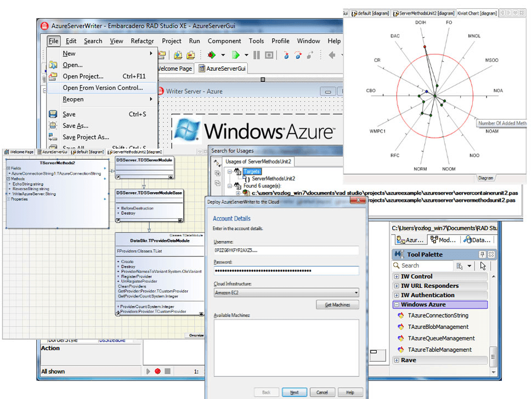The width and height of the screenshot is (532, 399).
Task: Collapse Methods section in TServerMethods2 class
Action: pyautogui.click(x=8, y=179)
